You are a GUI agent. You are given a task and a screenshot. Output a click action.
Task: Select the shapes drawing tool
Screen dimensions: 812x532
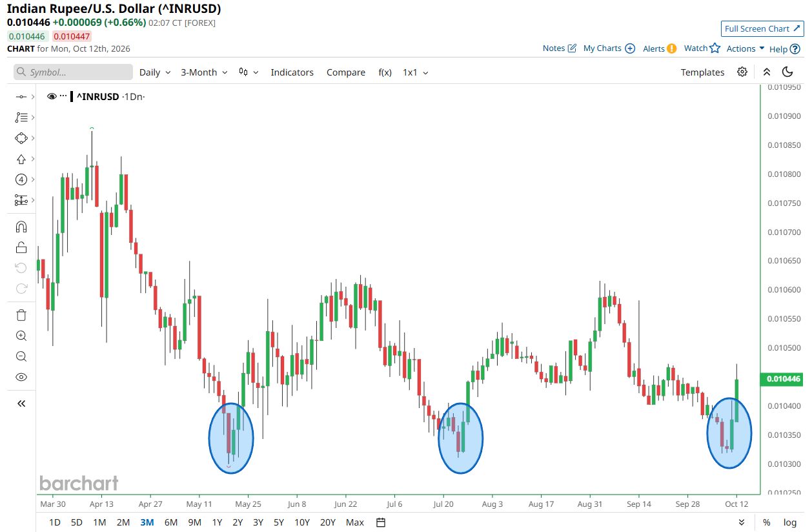coord(21,138)
